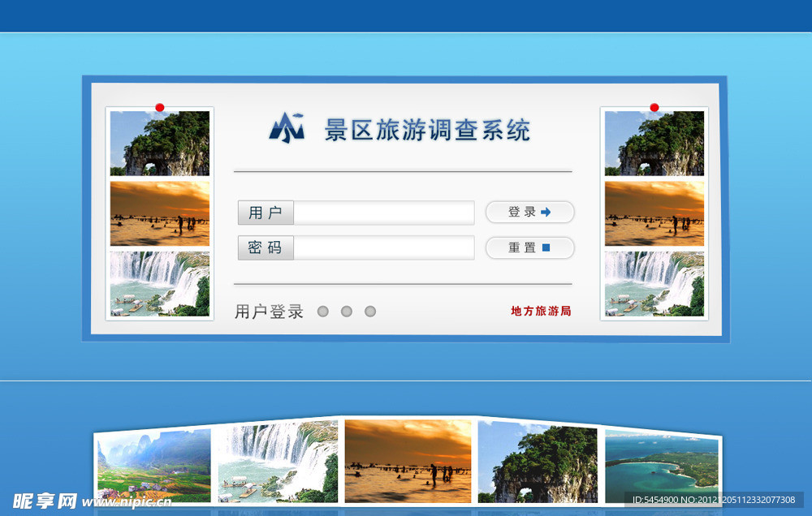
Task: Click the 密码 password label badge
Action: (265, 247)
